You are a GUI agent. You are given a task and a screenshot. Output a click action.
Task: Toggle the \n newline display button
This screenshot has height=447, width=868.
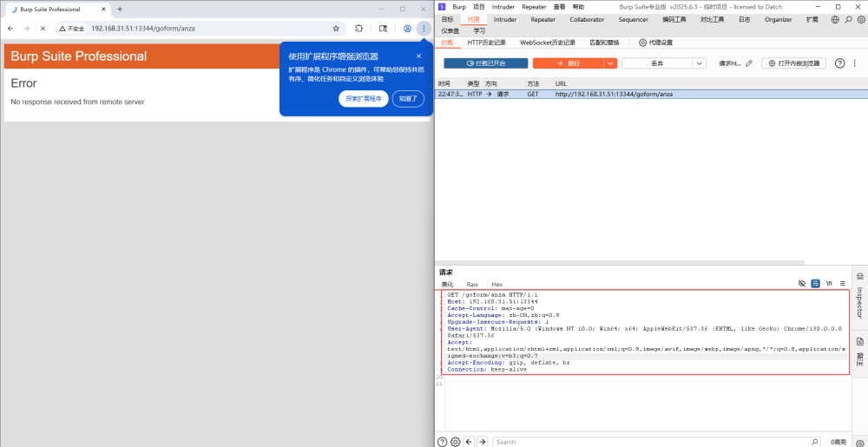coord(829,284)
